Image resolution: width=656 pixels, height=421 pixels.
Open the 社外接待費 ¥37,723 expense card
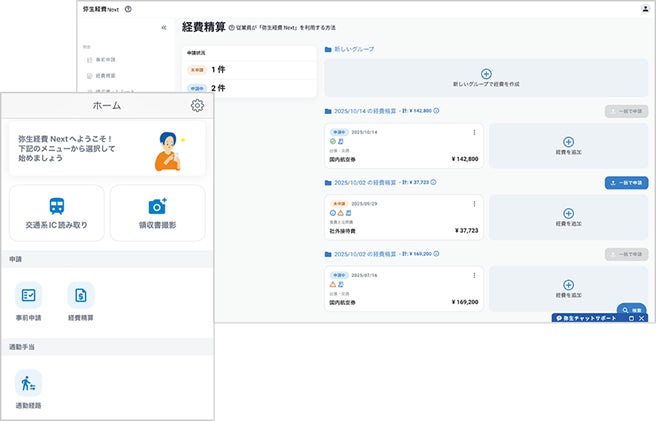point(404,217)
